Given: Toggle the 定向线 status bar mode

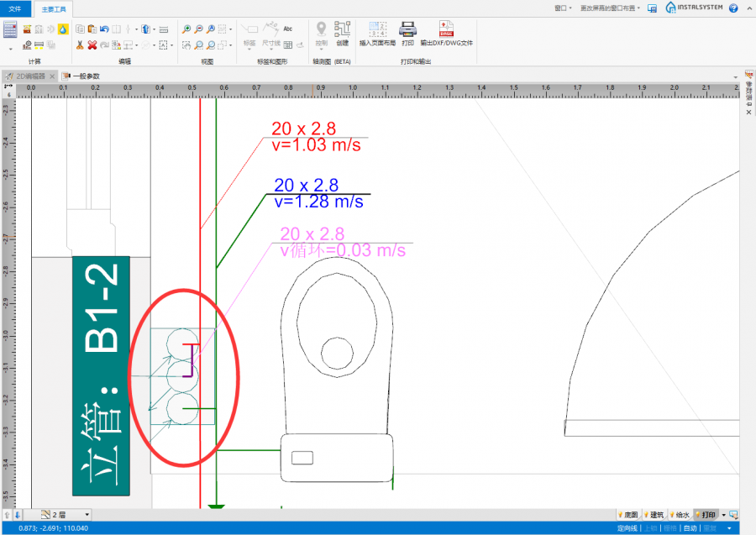Looking at the screenshot, I should click(627, 528).
